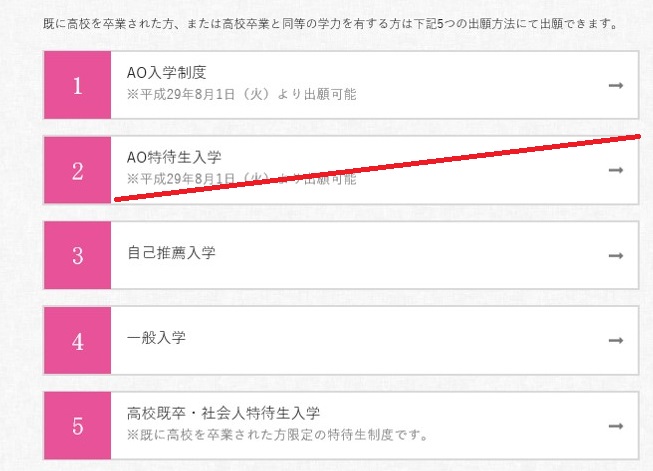Image resolution: width=653 pixels, height=471 pixels.
Task: Click the arrow icon in 自己推薦入学 row
Action: 616,255
